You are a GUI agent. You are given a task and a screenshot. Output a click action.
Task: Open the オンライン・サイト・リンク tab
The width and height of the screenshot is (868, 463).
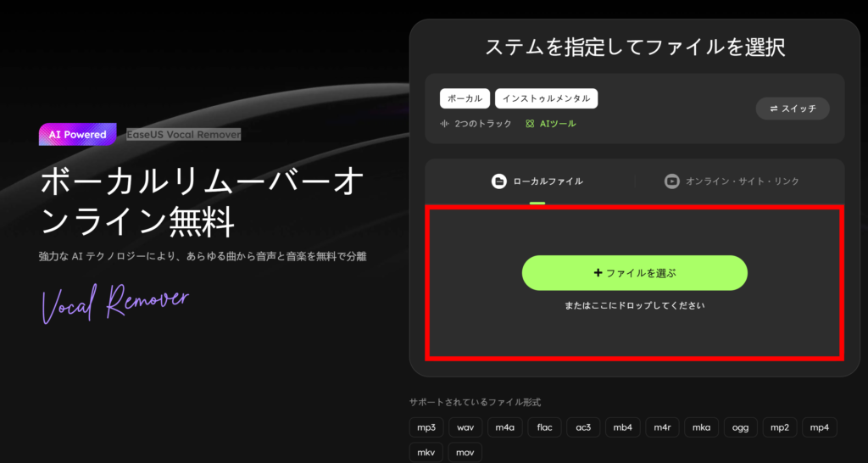coord(732,181)
